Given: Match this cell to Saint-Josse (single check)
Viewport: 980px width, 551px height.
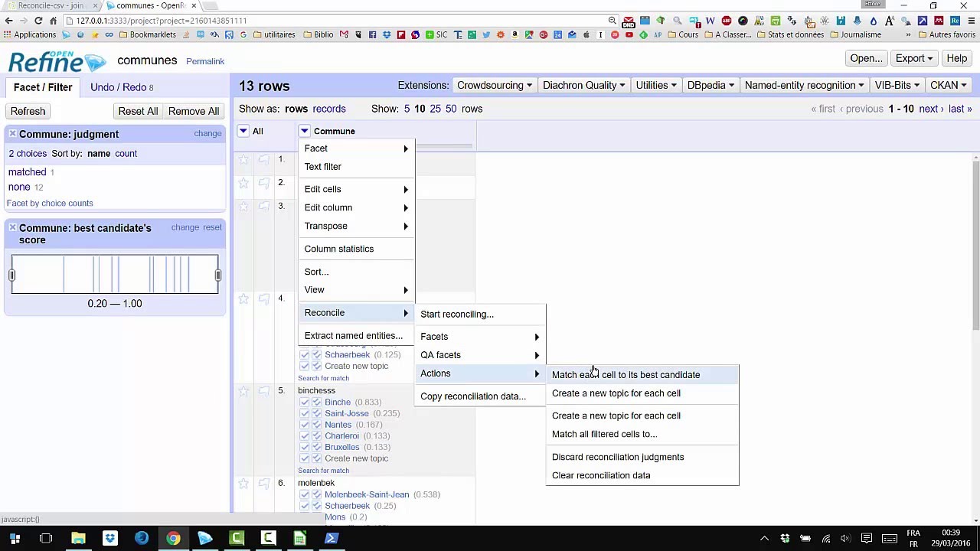Looking at the screenshot, I should 305,414.
